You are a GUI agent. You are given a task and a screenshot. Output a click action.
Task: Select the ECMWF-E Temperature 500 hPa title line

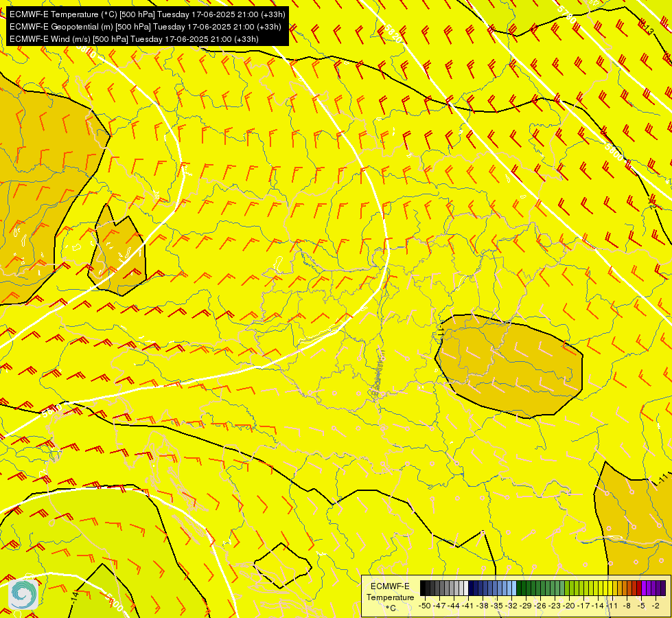(x=147, y=14)
